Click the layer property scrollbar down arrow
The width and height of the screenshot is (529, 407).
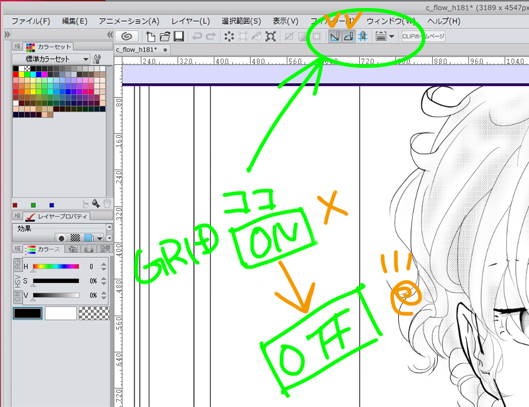click(x=109, y=238)
